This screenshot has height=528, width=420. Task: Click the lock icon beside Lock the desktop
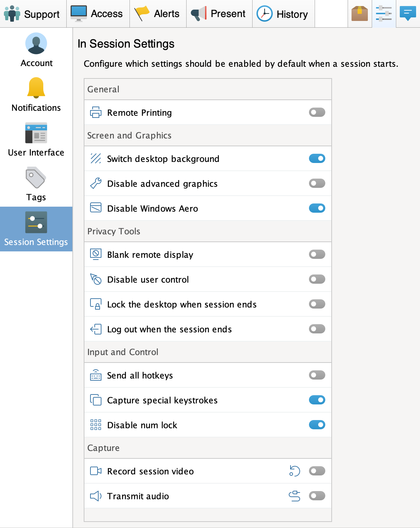(x=96, y=304)
